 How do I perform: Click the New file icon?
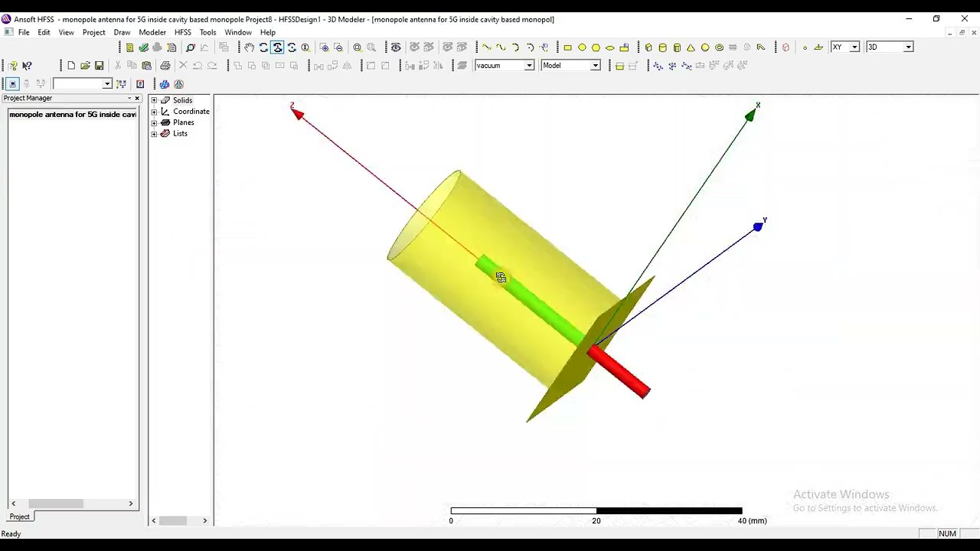coord(71,66)
